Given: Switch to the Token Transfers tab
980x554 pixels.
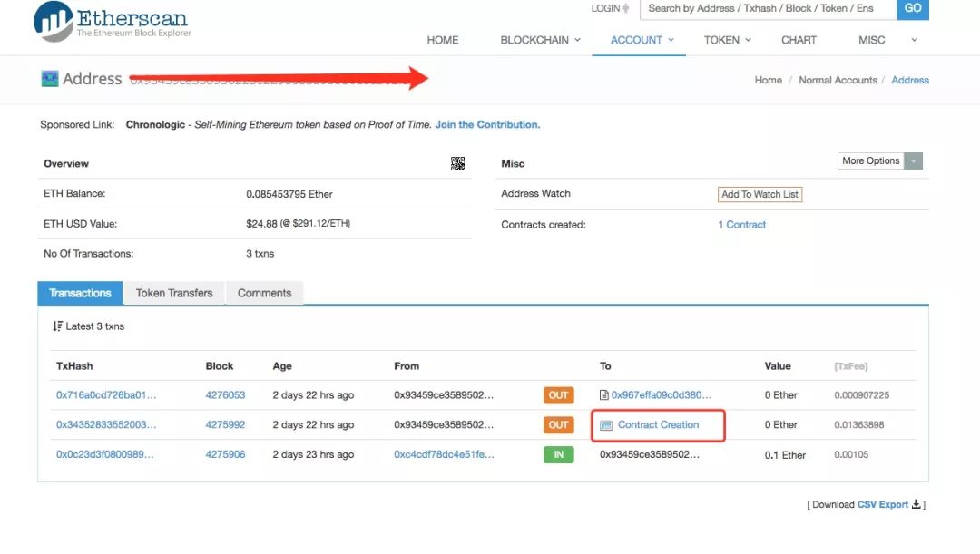Looking at the screenshot, I should pos(174,293).
